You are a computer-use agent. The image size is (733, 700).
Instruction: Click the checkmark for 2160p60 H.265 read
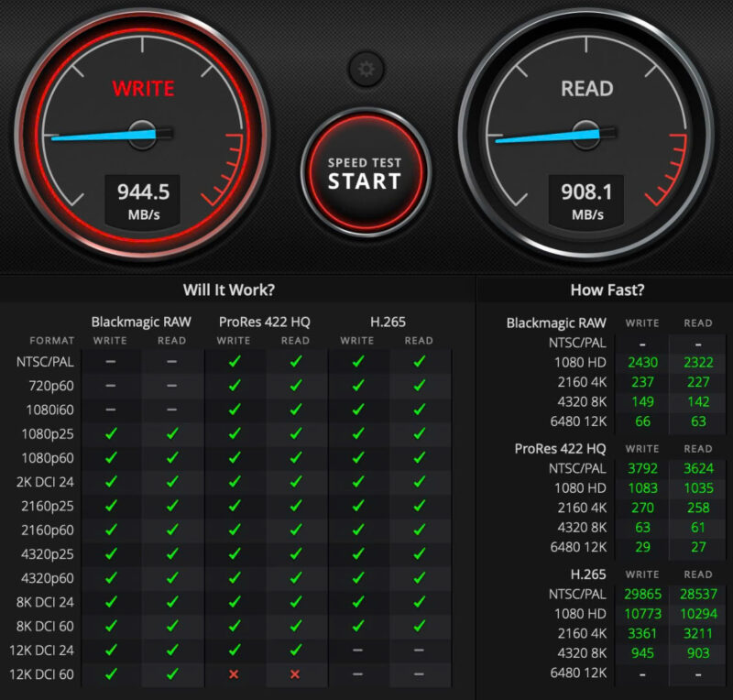tap(420, 530)
